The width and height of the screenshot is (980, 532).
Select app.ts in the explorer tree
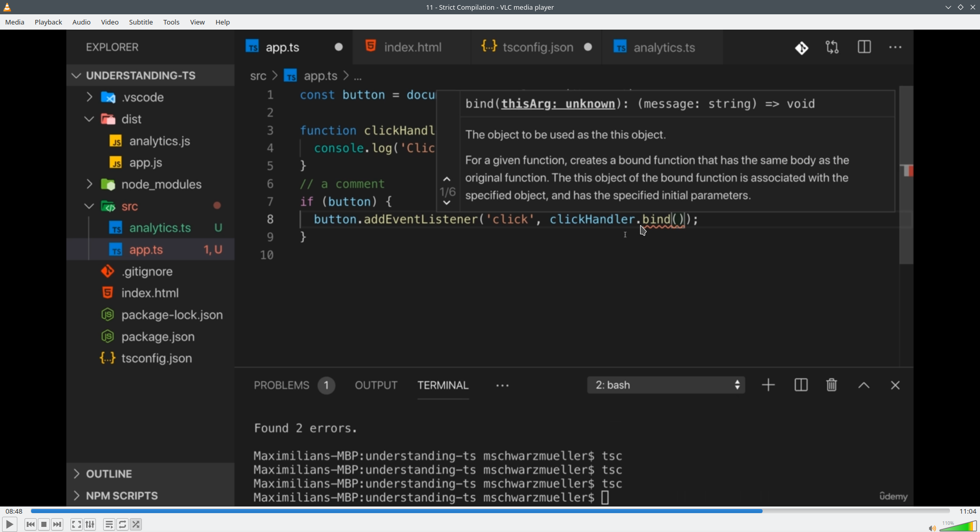tap(151, 250)
